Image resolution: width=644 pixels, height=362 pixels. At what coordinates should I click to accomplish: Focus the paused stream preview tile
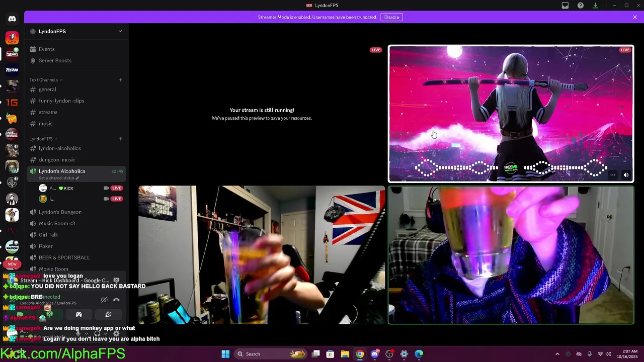tap(262, 114)
